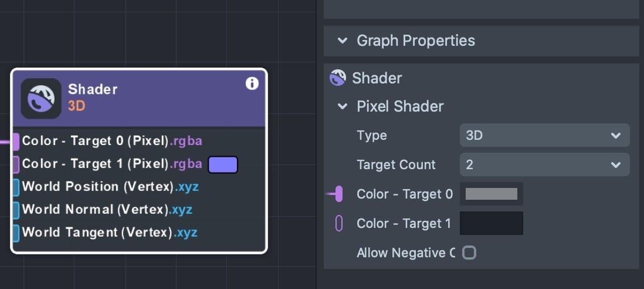Collapse the Pixel Shader section
This screenshot has width=644, height=289.
tap(343, 107)
